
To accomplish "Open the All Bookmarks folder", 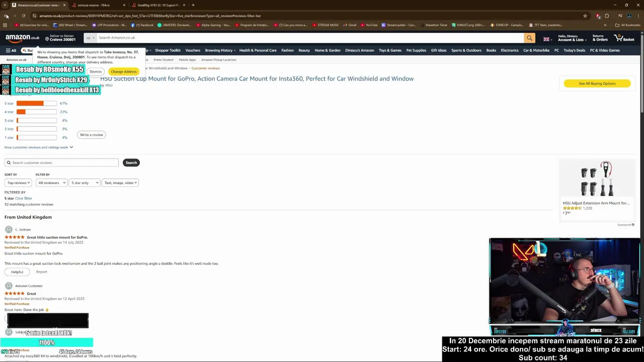I will coord(628,25).
